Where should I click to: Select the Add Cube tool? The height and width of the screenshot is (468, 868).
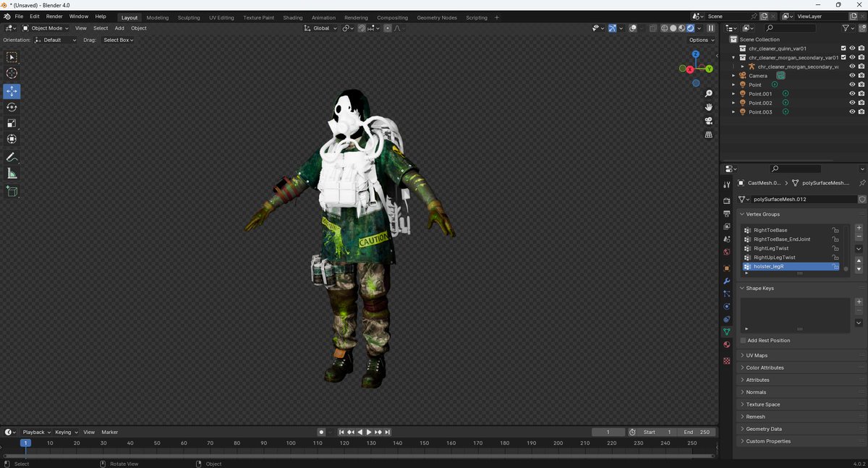[x=12, y=191]
